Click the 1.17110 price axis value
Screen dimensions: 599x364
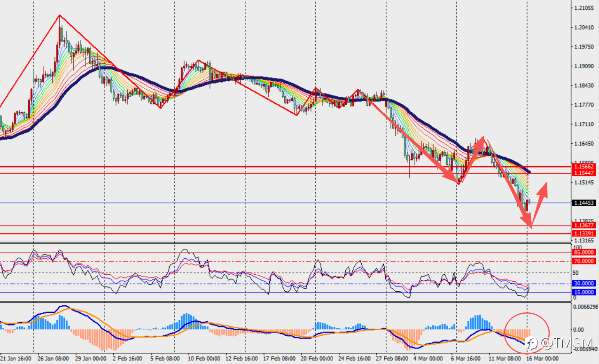585,124
